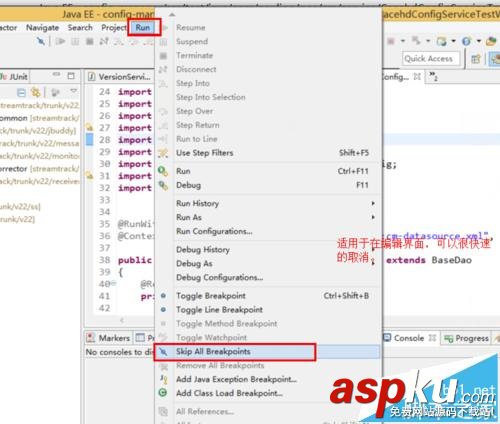Click up arrow at top of Run menu
Screen dimensions: 500x424
[172, 15]
